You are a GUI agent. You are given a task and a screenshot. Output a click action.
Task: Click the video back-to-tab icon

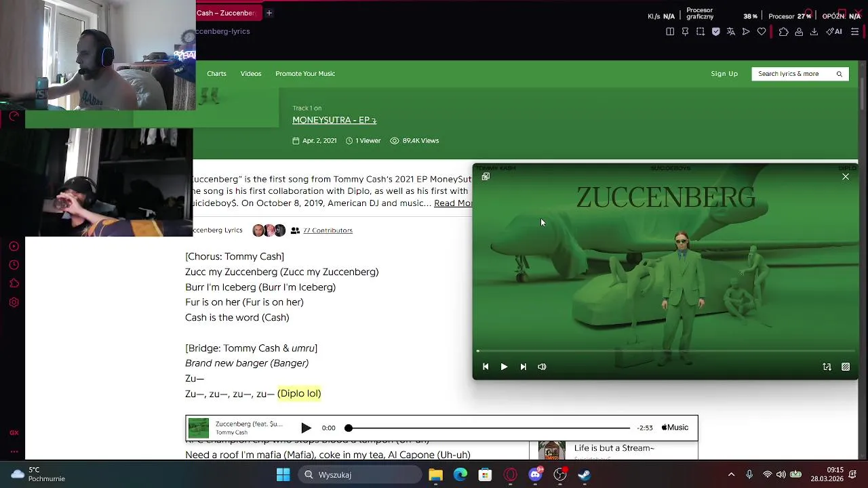coord(486,176)
